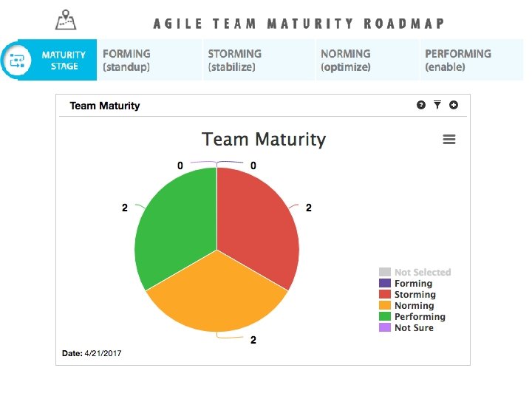
Task: Click the Maturity Stage circle icon
Action: 17,61
